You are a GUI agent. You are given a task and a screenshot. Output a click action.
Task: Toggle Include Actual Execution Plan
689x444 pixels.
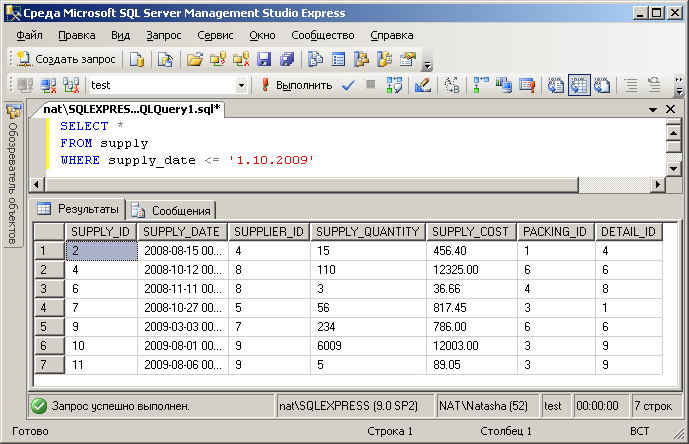480,85
